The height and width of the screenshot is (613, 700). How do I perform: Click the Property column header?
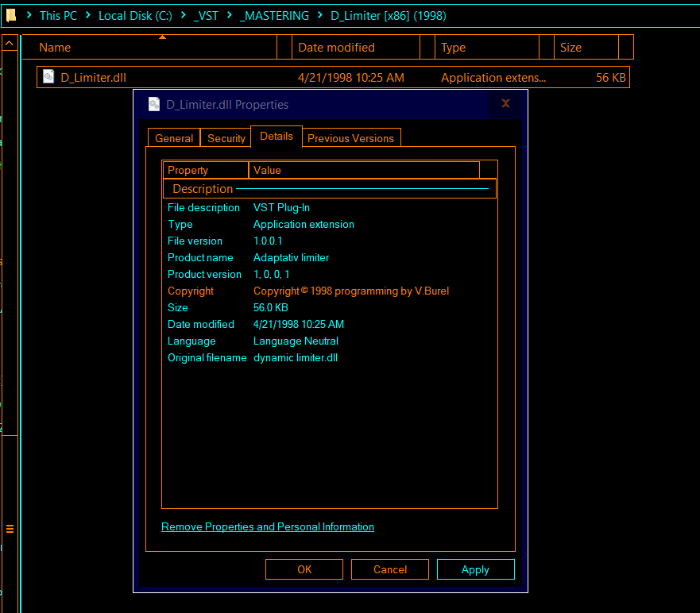206,170
